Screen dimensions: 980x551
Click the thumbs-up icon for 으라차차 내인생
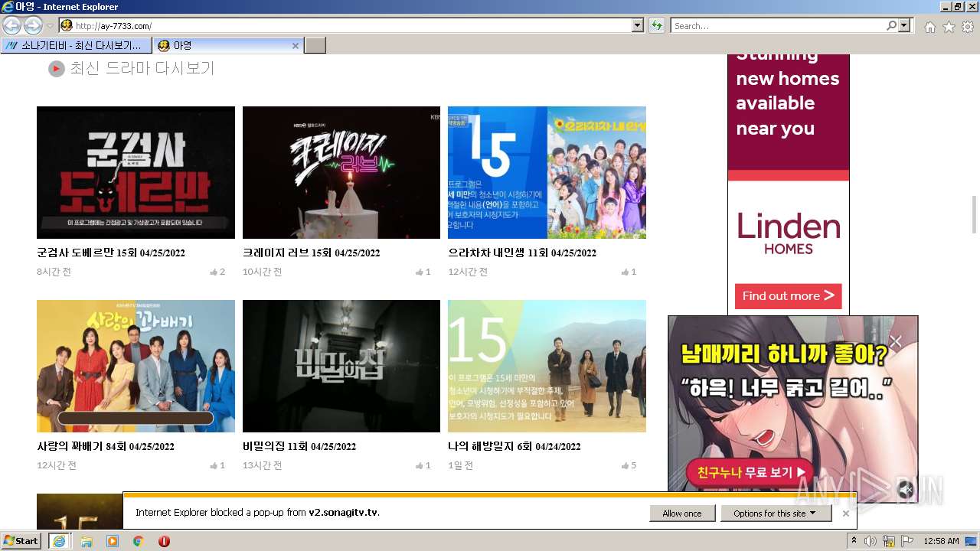click(x=625, y=272)
